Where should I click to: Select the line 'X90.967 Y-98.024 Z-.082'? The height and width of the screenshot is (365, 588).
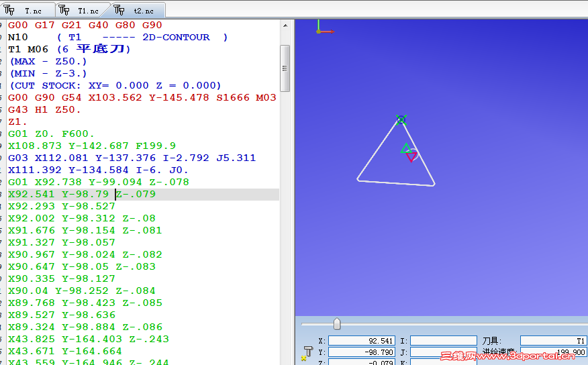click(85, 254)
